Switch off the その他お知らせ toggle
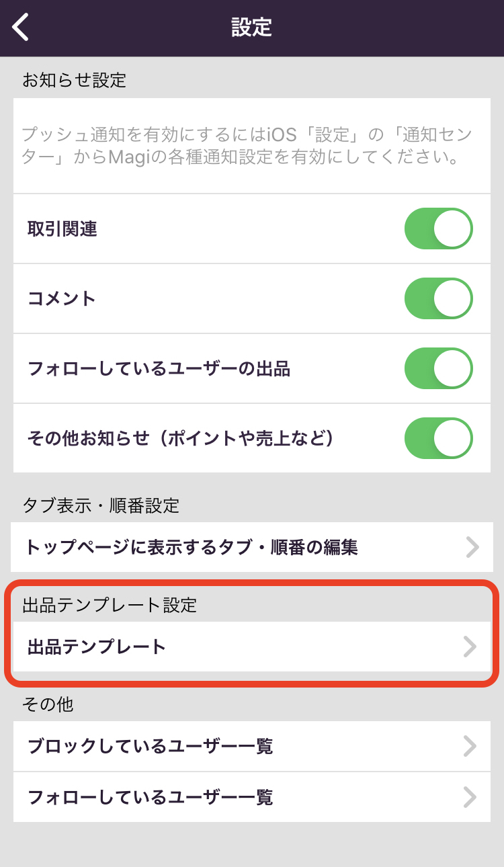This screenshot has width=504, height=867. click(438, 438)
